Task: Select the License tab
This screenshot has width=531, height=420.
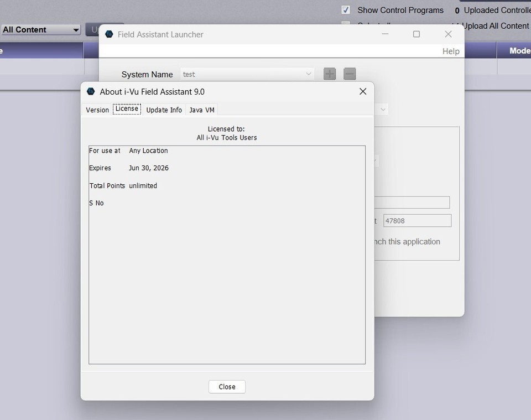Action: 127,109
